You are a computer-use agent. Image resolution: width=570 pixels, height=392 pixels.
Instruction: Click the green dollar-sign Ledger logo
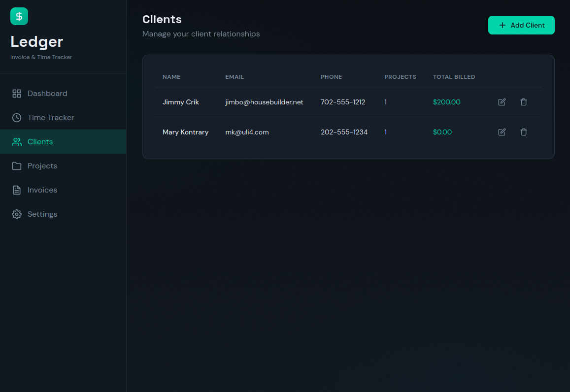19,16
